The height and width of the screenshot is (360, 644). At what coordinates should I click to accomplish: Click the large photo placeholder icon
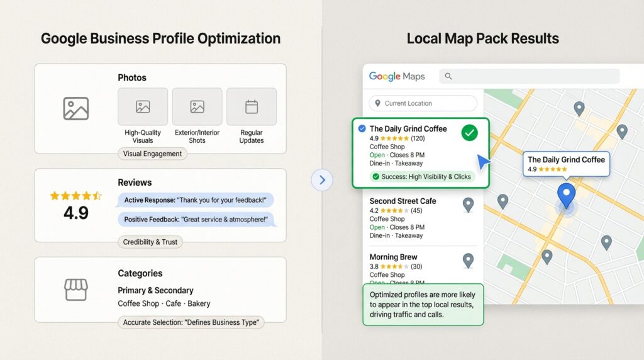pyautogui.click(x=76, y=108)
